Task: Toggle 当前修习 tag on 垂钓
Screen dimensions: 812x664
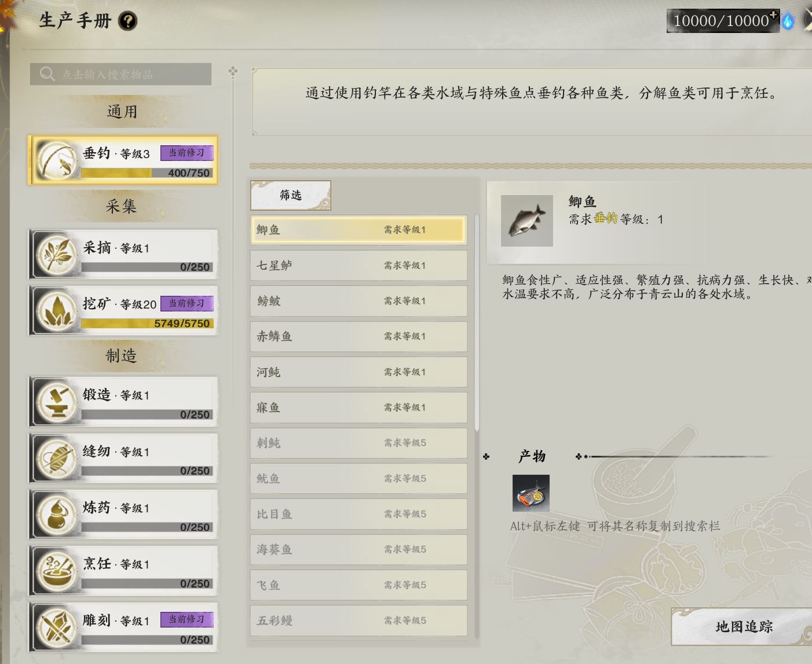Action: [186, 153]
